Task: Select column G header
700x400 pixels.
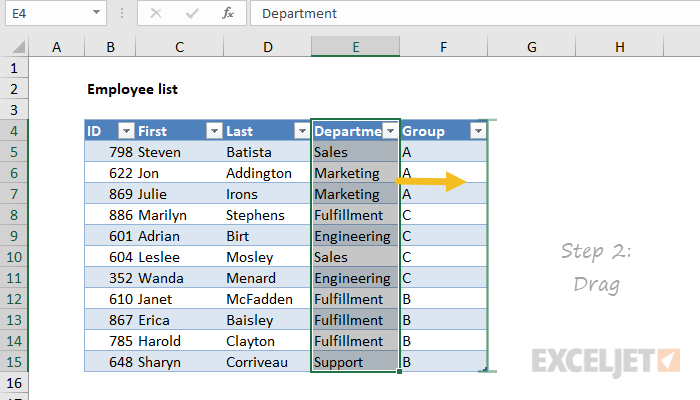Action: [531, 47]
